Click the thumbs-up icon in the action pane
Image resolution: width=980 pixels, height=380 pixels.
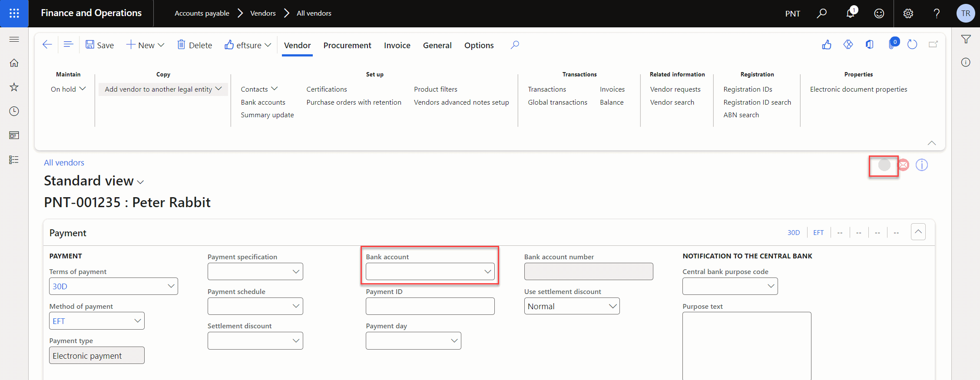coord(827,45)
